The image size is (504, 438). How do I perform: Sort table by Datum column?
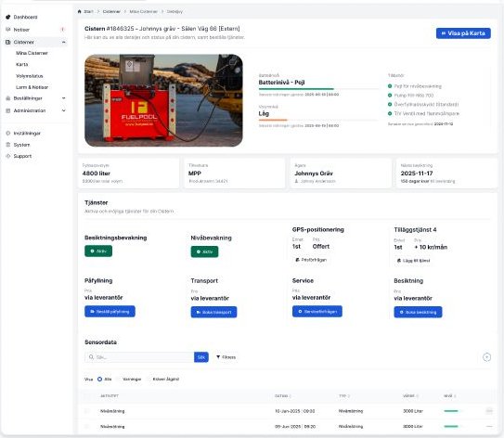point(282,396)
